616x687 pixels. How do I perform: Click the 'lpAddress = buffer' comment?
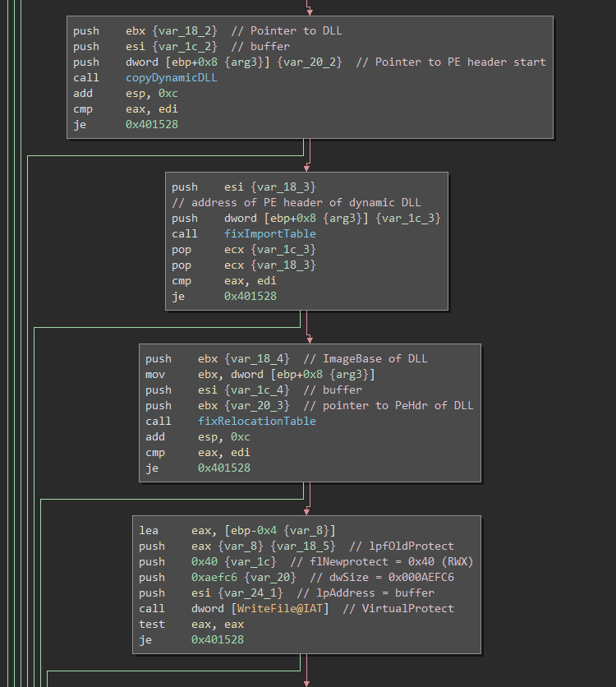tap(365, 593)
